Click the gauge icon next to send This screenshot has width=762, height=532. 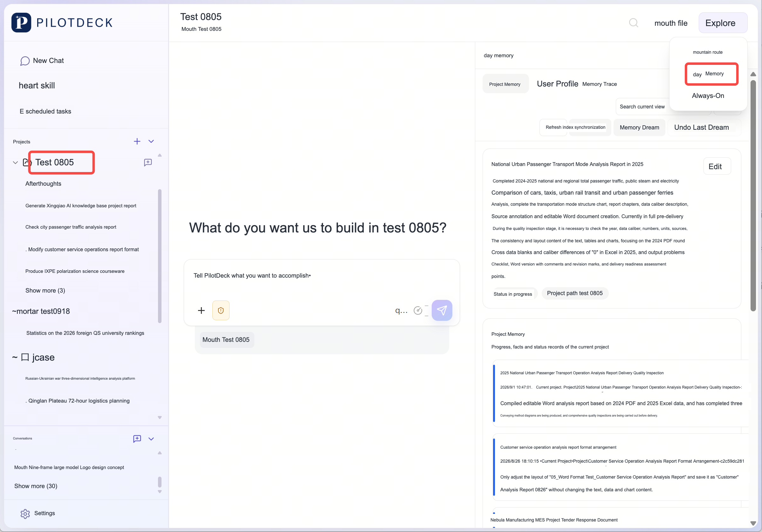pyautogui.click(x=418, y=310)
